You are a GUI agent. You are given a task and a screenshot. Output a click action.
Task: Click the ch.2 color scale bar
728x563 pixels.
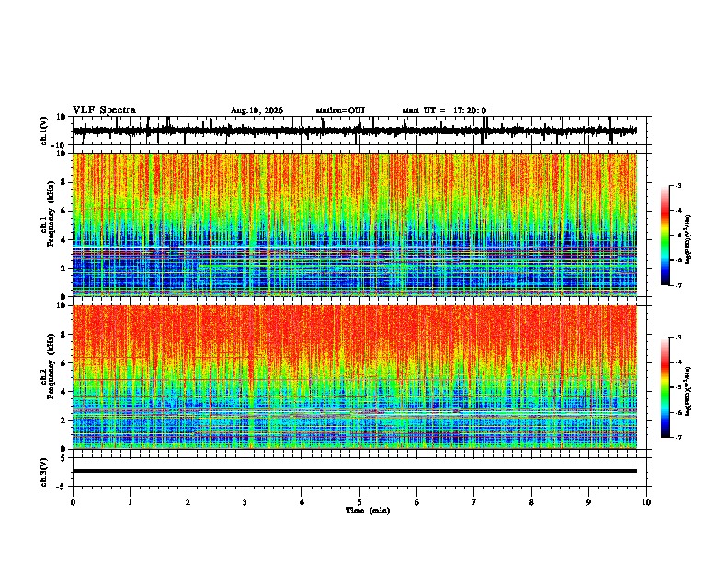(x=665, y=387)
